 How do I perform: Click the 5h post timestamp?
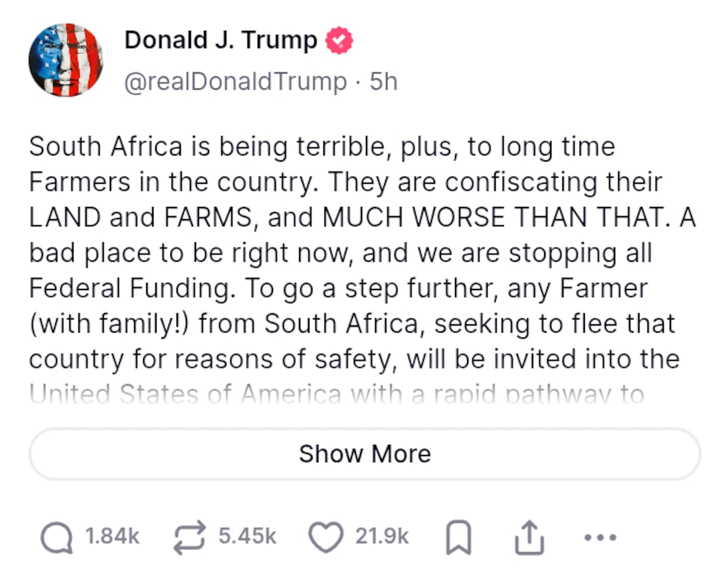(x=384, y=81)
